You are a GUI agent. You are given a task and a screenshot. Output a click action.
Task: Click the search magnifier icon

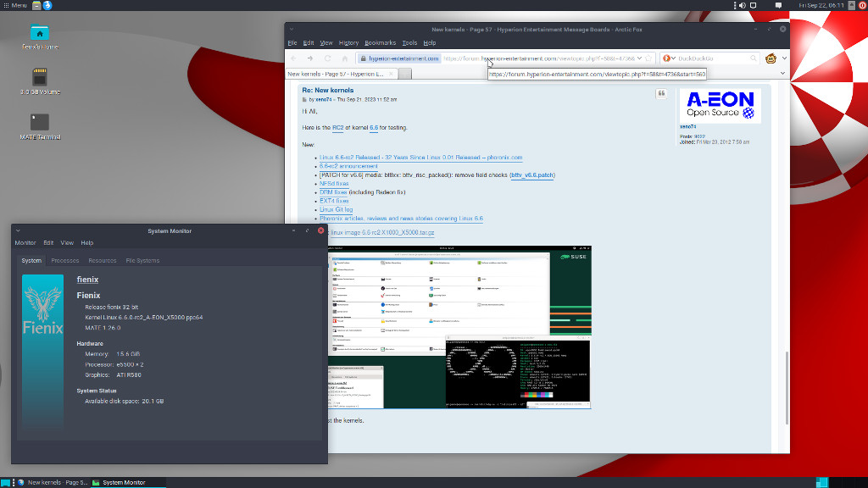point(754,58)
